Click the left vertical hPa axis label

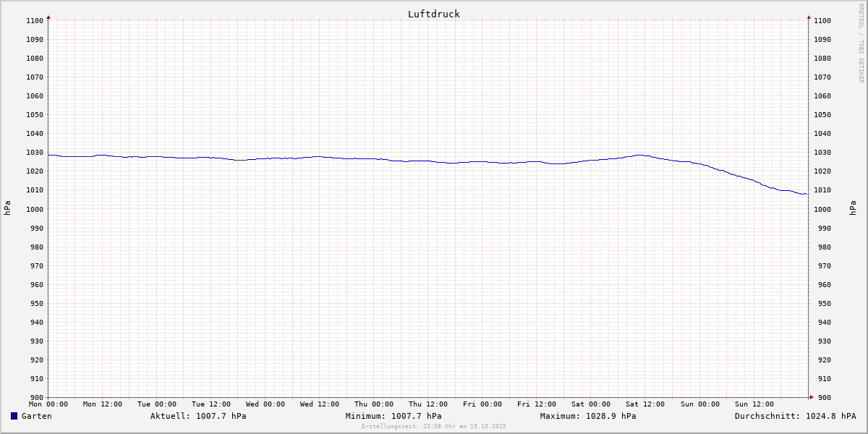7,208
